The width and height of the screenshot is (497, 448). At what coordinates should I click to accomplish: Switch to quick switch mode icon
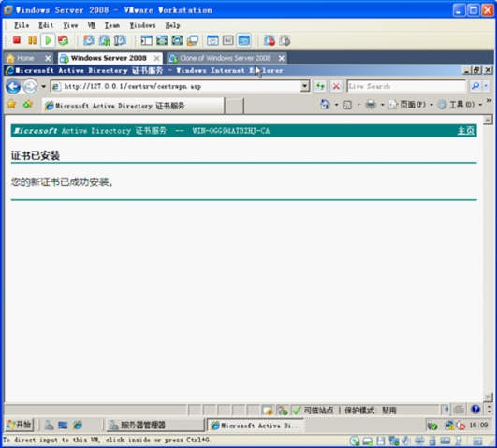pyautogui.click(x=162, y=40)
